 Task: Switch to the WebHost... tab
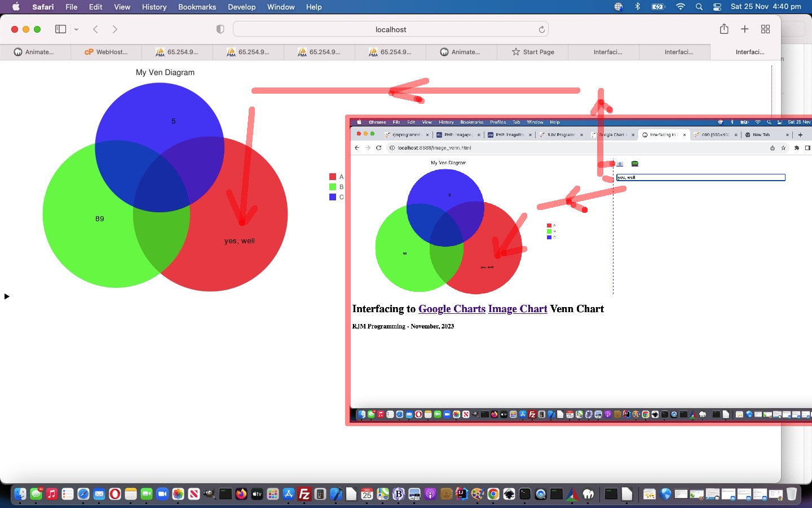[107, 52]
